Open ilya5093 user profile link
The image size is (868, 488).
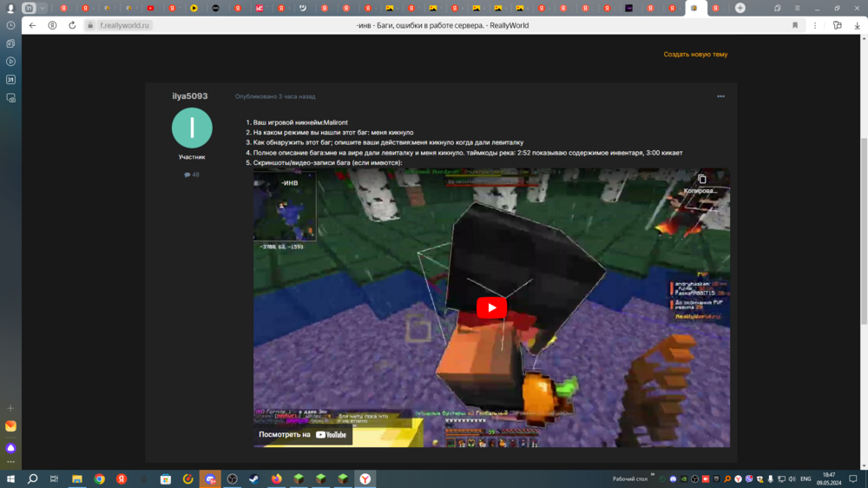[190, 96]
